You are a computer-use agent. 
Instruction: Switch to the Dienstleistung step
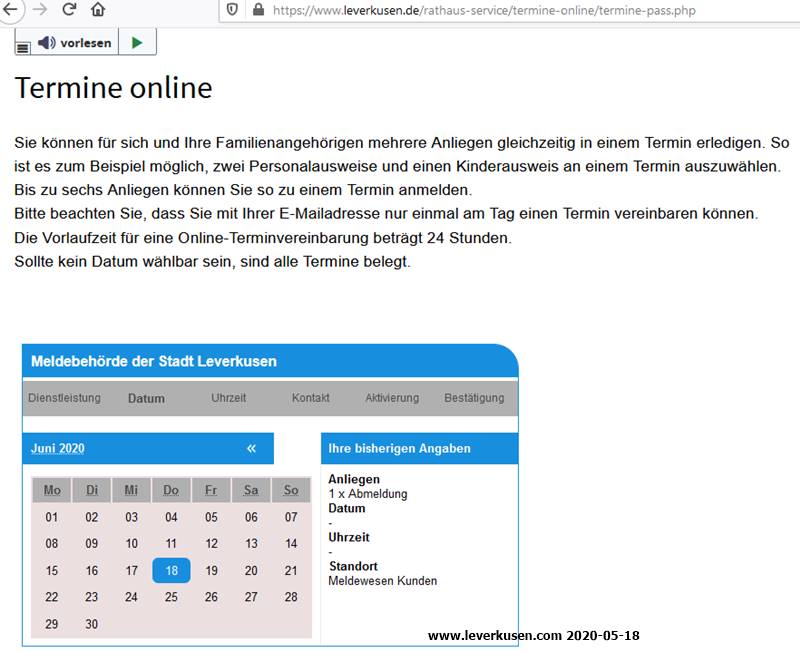pyautogui.click(x=64, y=398)
